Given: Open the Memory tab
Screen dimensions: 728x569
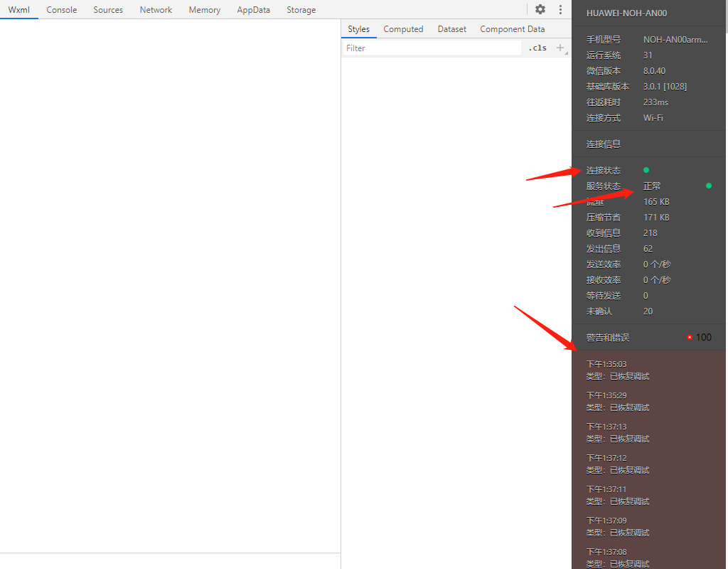Looking at the screenshot, I should click(x=205, y=10).
